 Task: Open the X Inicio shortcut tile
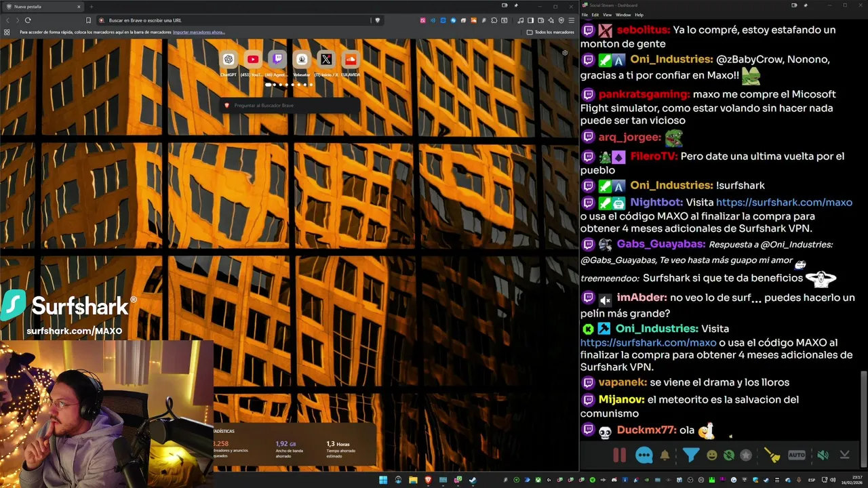(326, 60)
